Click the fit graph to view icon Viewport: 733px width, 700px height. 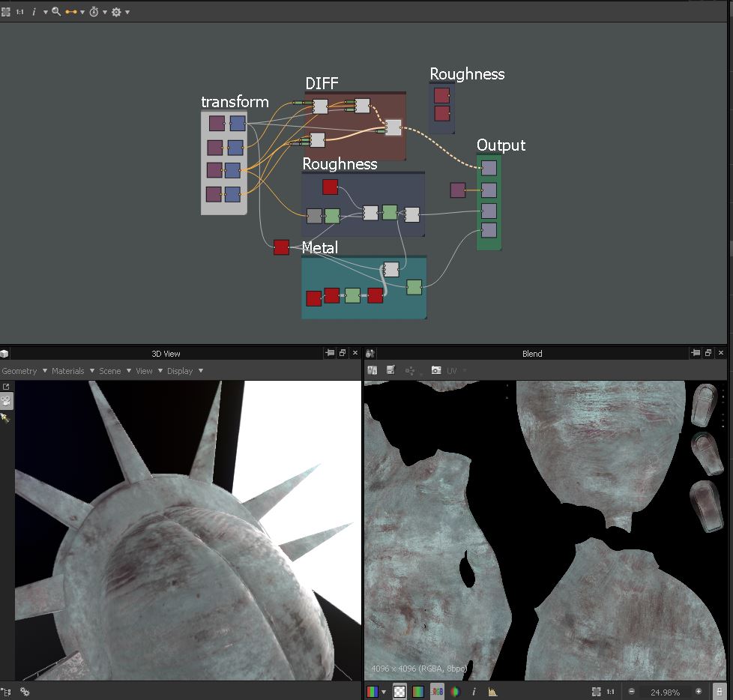pyautogui.click(x=6, y=12)
